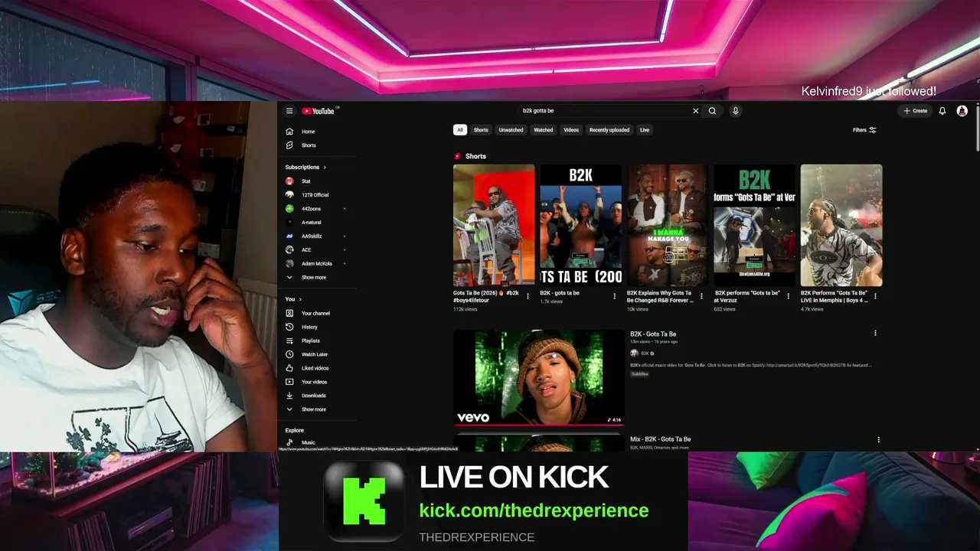
Task: Open options menu for 'B2K - Gots Ta Be' video
Action: [x=875, y=334]
